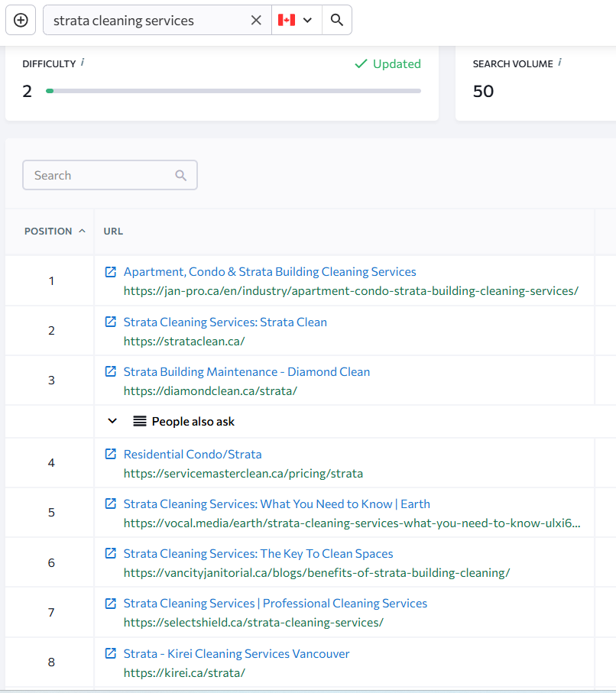Screen dimensions: 616x693
Task: Click the kirei.ca/strata URL
Action: point(184,673)
